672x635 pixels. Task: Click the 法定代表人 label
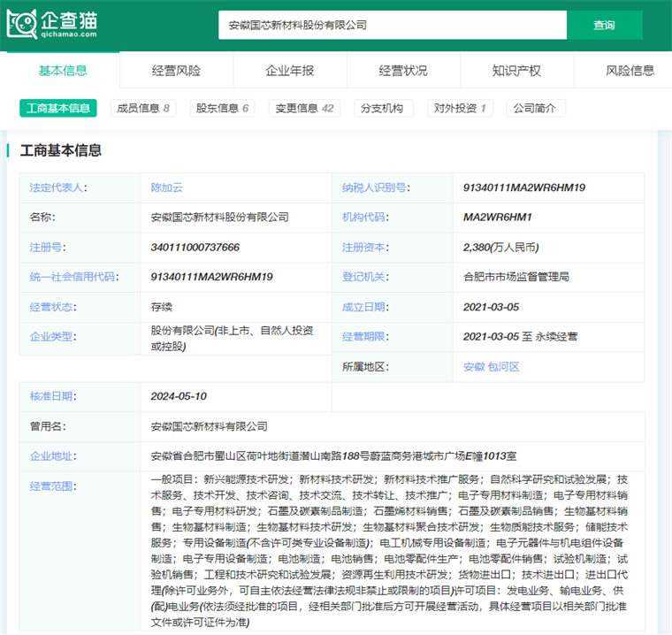(58, 187)
